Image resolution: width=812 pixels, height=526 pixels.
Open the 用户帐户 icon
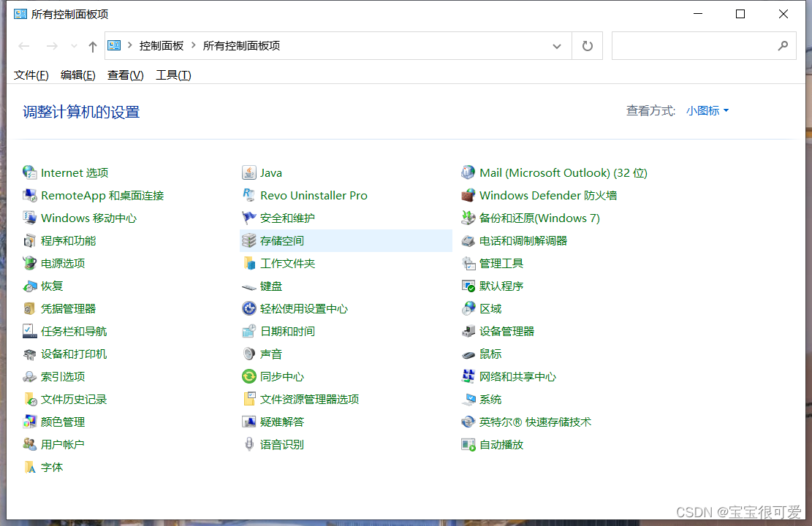tap(29, 444)
